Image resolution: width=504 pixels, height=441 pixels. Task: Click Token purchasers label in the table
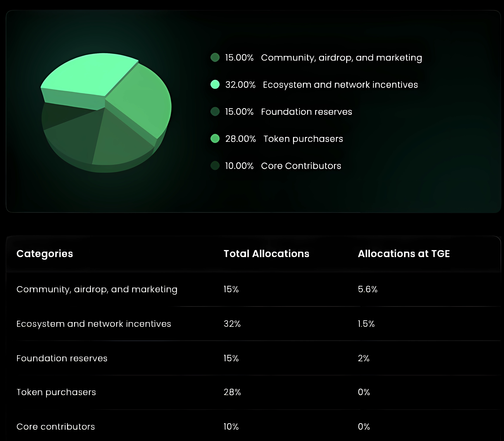56,392
